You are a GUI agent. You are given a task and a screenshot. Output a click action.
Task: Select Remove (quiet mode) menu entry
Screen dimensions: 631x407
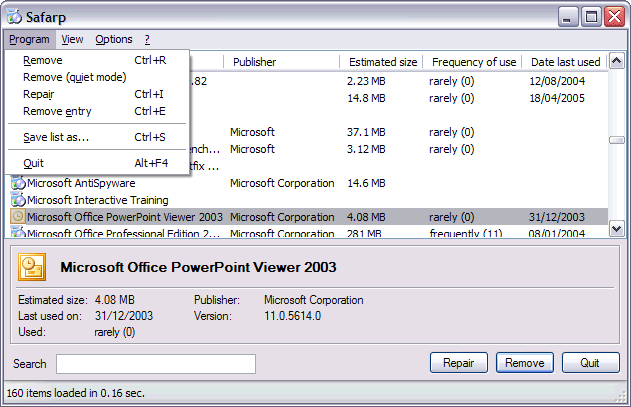(x=74, y=78)
